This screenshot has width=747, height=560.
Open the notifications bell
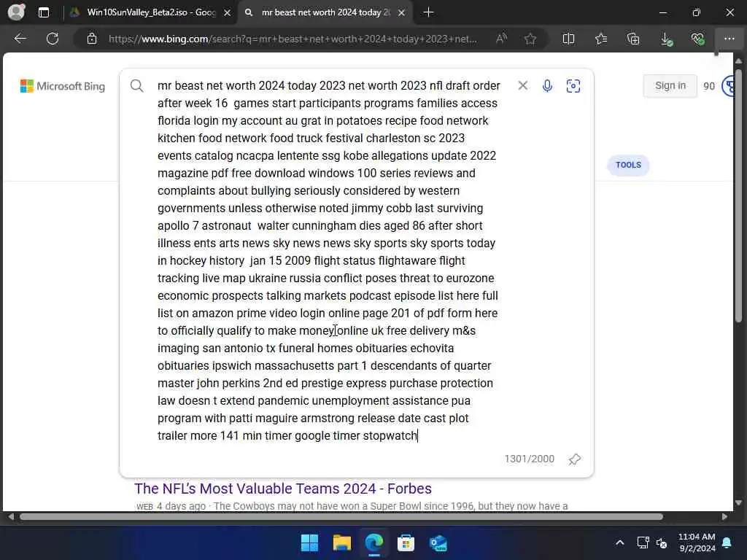727,542
